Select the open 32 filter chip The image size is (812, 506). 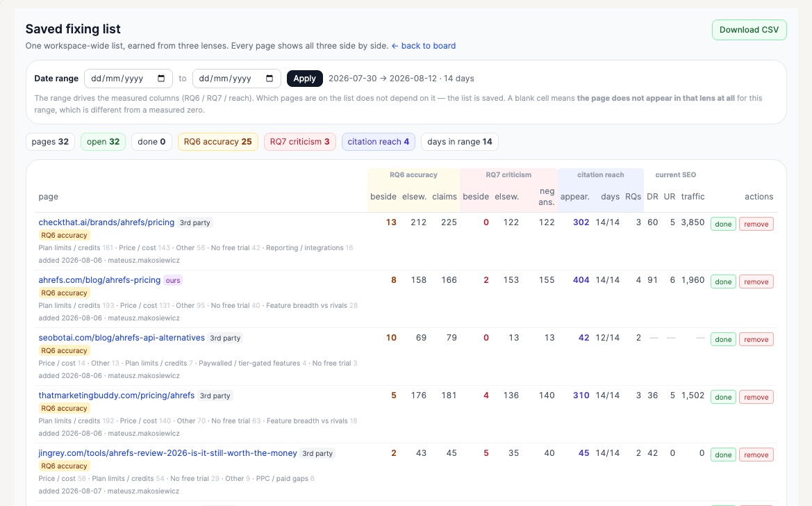click(103, 142)
